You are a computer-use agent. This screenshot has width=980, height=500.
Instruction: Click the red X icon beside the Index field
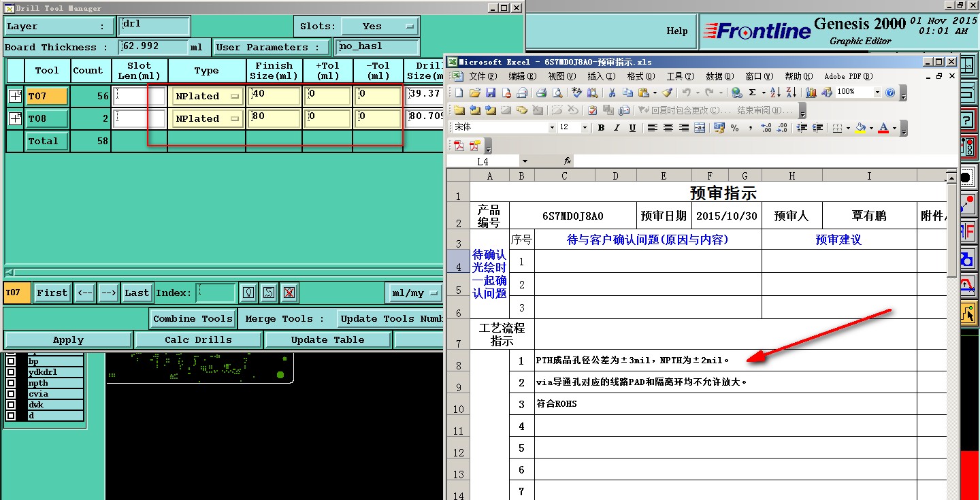tap(289, 293)
